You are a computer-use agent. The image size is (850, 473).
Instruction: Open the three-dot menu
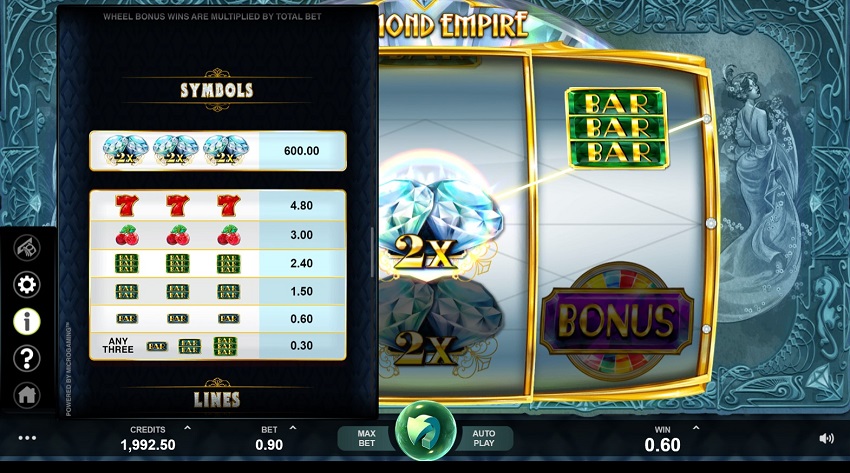coord(27,438)
